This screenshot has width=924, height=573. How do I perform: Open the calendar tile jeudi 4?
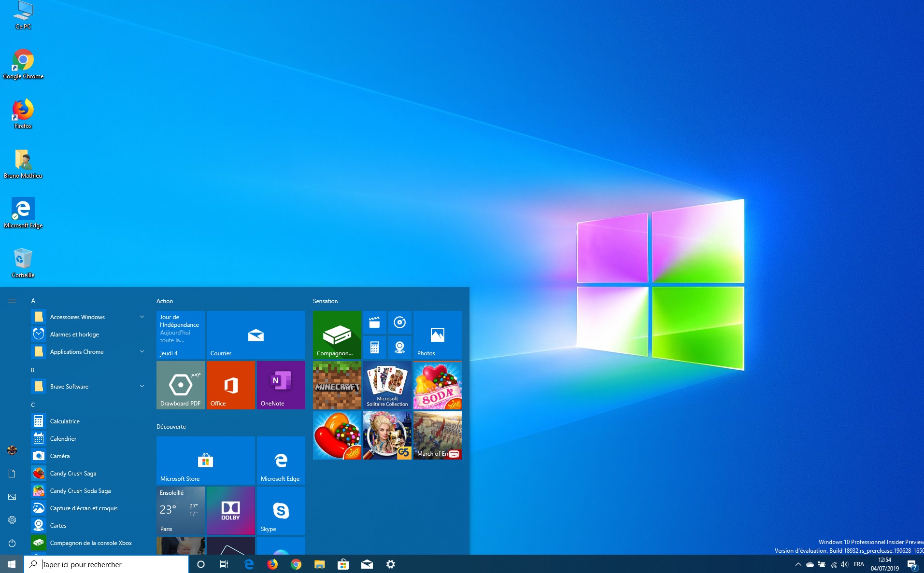coord(181,335)
